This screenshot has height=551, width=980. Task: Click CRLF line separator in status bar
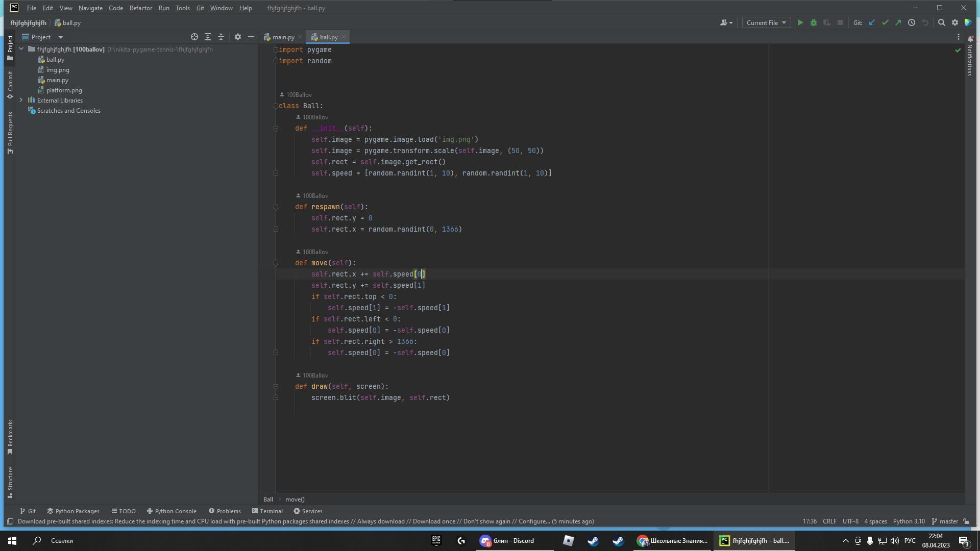[x=829, y=521]
